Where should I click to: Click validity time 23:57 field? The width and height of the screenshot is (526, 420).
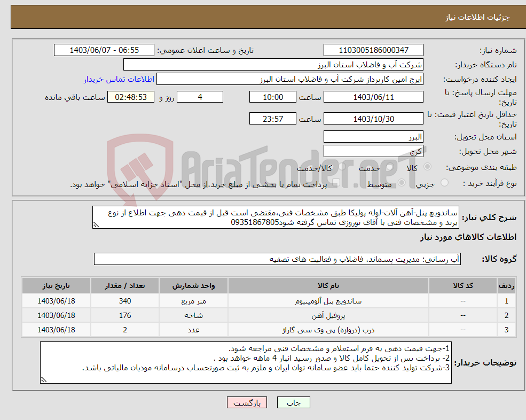[x=273, y=119]
